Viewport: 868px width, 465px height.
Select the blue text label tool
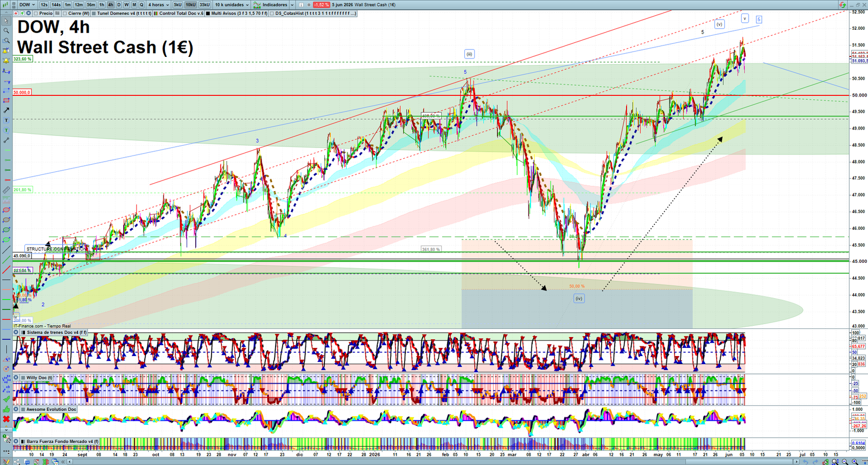(x=6, y=120)
